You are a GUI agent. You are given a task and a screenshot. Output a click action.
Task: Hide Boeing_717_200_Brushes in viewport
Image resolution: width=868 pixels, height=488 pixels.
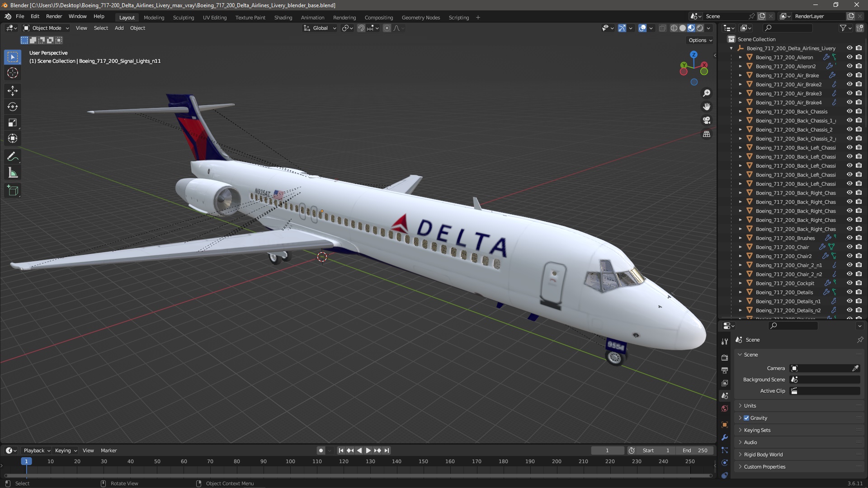pyautogui.click(x=849, y=238)
